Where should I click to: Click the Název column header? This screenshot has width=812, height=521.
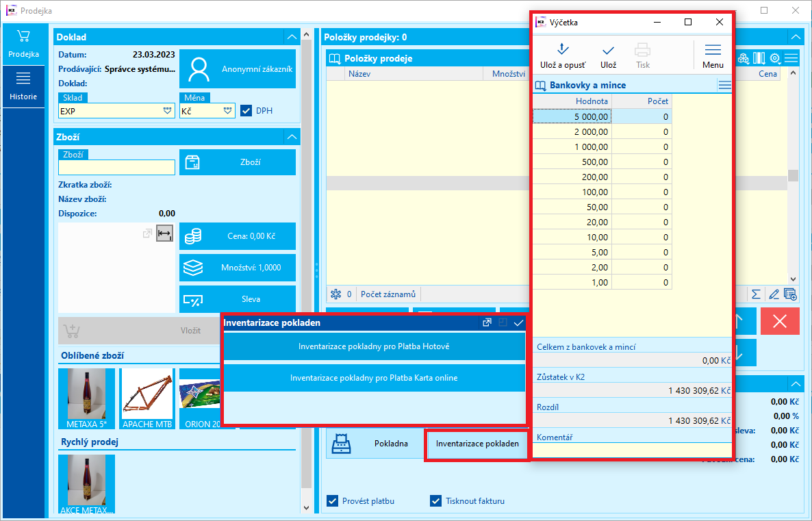[414, 73]
